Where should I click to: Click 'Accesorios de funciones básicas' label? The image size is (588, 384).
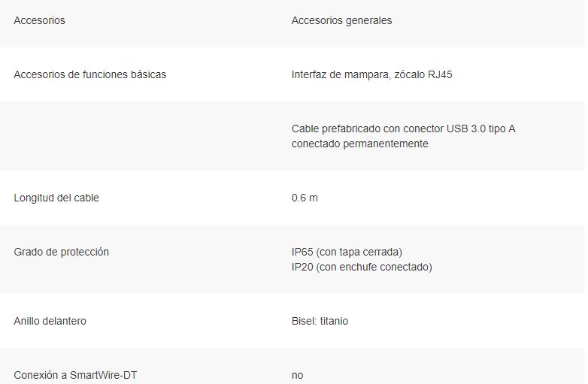(x=90, y=74)
